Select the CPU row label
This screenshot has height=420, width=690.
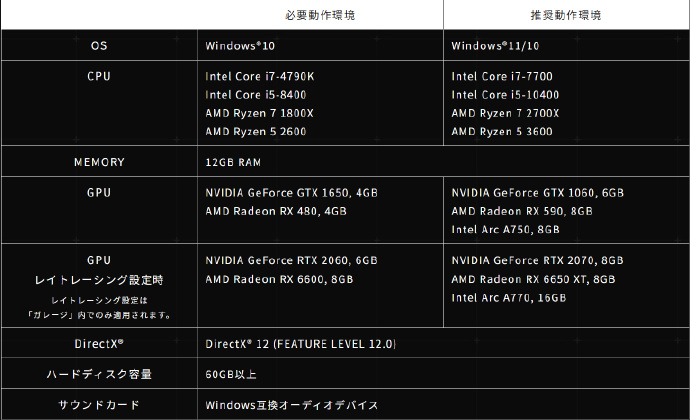click(99, 76)
